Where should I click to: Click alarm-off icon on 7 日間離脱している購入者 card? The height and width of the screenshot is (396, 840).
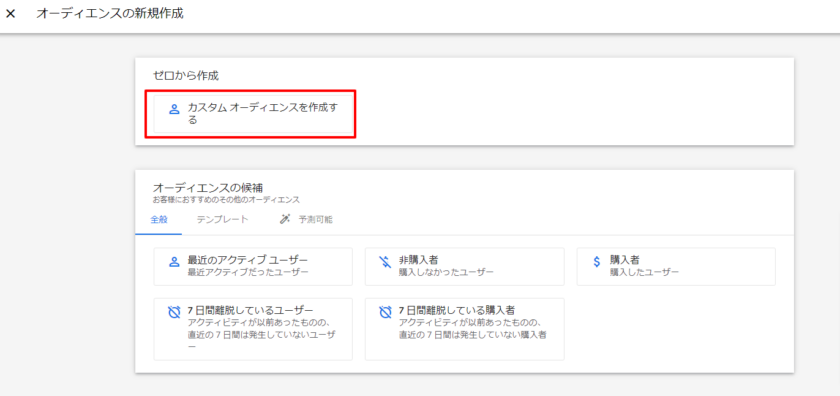click(x=385, y=312)
